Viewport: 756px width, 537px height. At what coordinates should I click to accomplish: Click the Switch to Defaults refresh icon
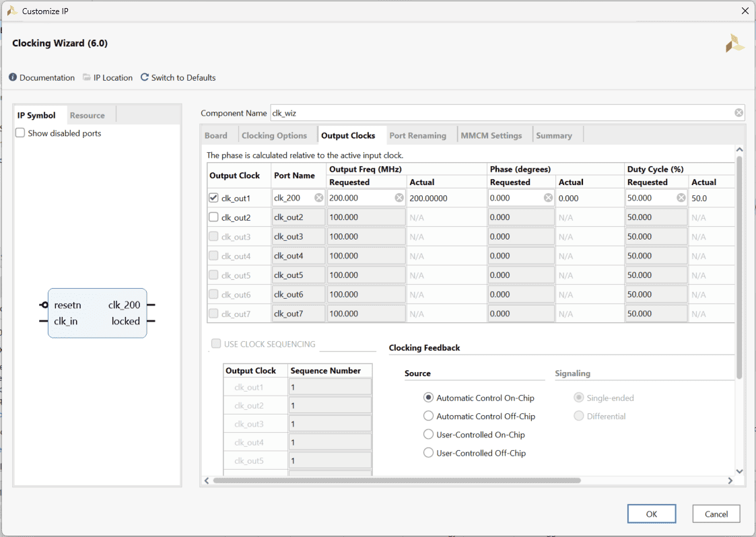[x=145, y=77]
